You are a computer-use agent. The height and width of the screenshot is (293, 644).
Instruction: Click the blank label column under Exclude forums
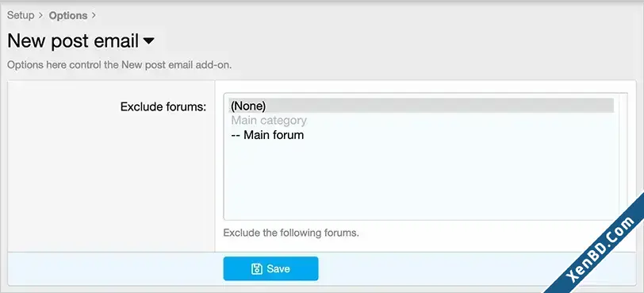111,185
